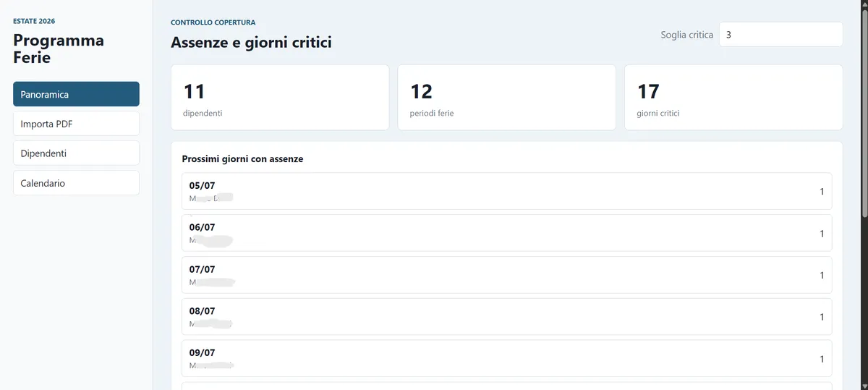Click the Soglia critica label
The width and height of the screenshot is (868, 390).
click(686, 35)
